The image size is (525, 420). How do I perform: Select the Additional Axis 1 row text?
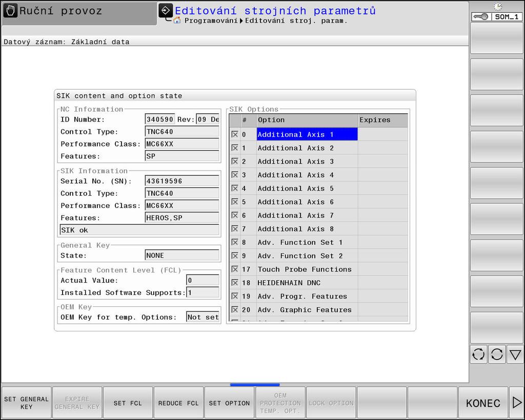pyautogui.click(x=296, y=134)
